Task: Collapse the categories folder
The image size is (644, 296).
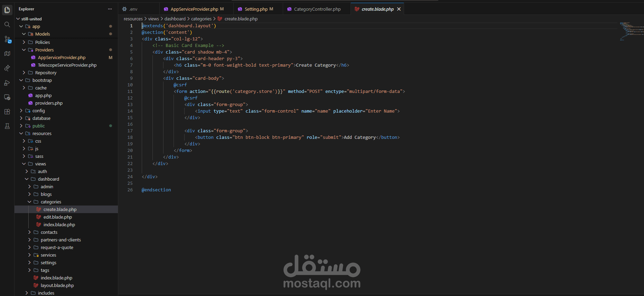Action: click(x=29, y=202)
